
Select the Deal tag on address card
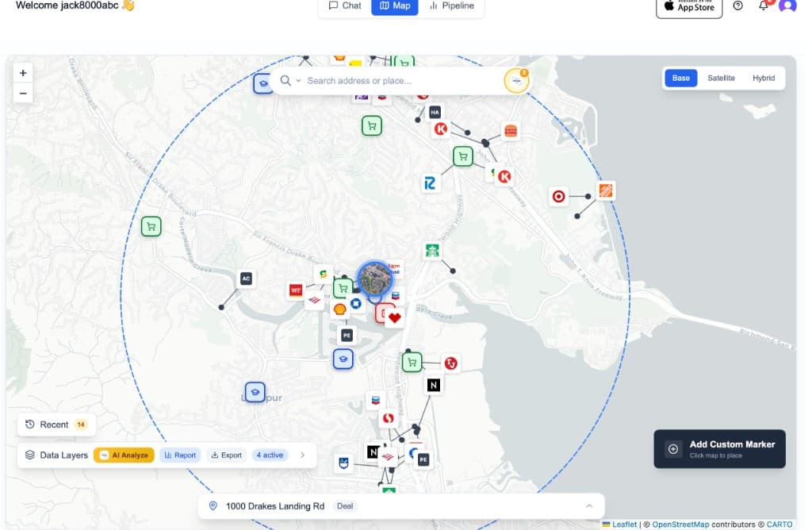tap(345, 506)
